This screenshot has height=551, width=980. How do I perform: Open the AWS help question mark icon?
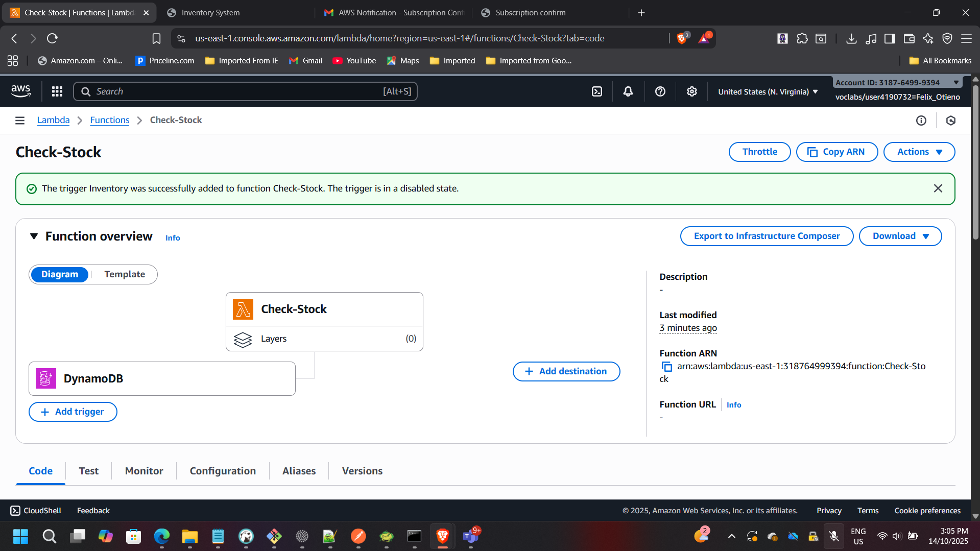[x=660, y=91]
